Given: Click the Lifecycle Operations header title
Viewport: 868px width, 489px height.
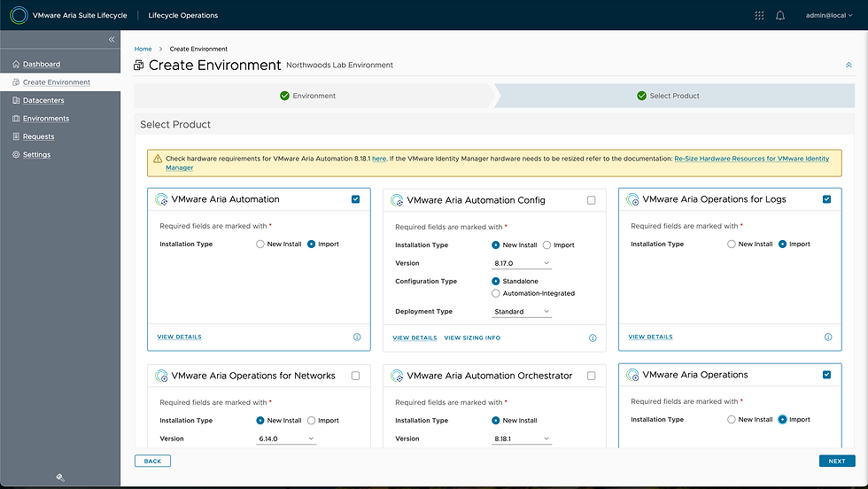Looking at the screenshot, I should point(182,16).
